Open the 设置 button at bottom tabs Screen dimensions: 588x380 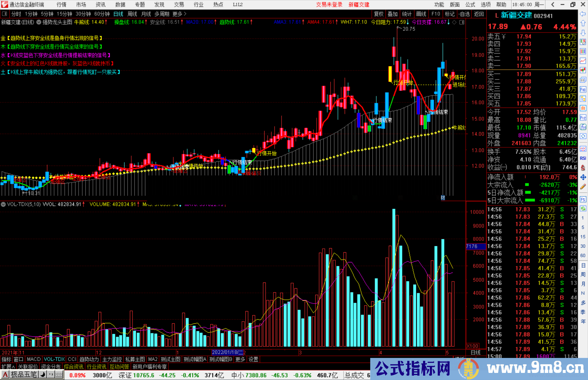coord(253,359)
